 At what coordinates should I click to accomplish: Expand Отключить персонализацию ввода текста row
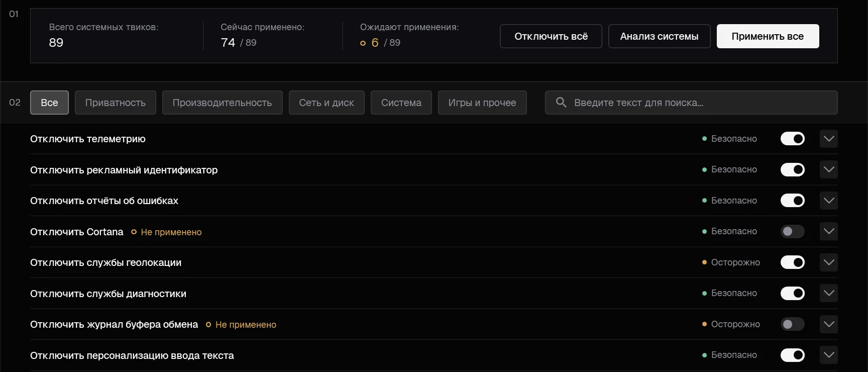click(x=829, y=355)
